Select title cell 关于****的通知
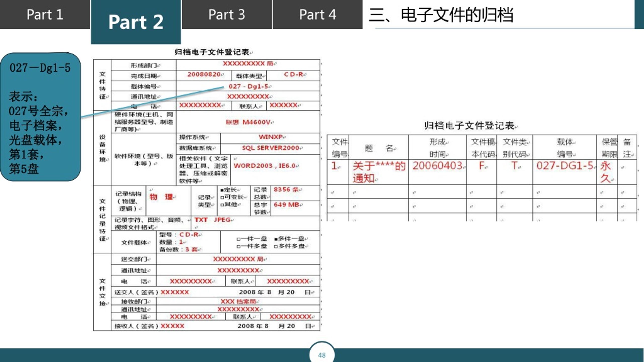Image resolution: width=644 pixels, height=362 pixels. pos(379,172)
